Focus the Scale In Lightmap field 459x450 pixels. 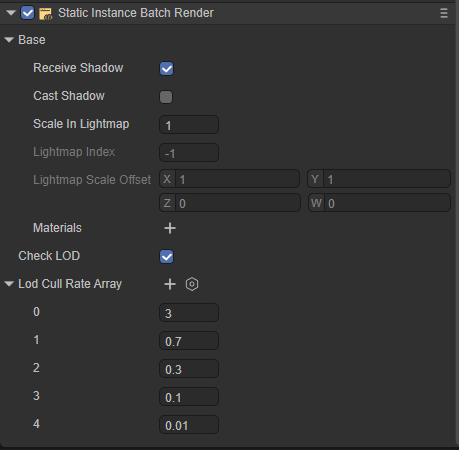coord(189,125)
